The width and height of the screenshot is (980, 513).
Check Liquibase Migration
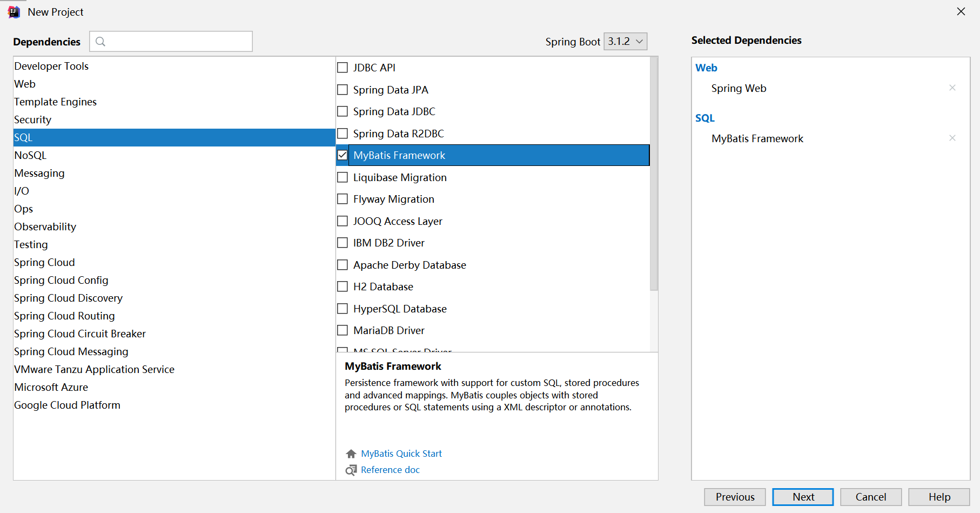343,177
